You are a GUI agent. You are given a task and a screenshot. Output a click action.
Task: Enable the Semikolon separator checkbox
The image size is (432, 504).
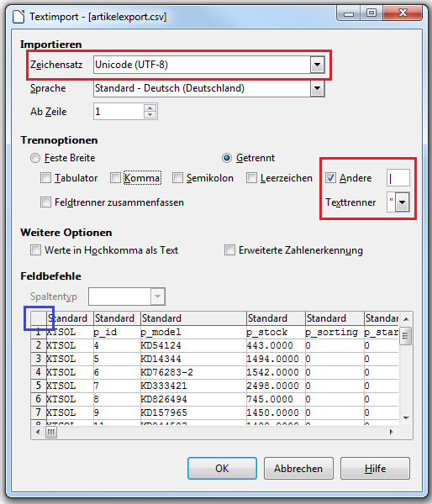tap(177, 178)
